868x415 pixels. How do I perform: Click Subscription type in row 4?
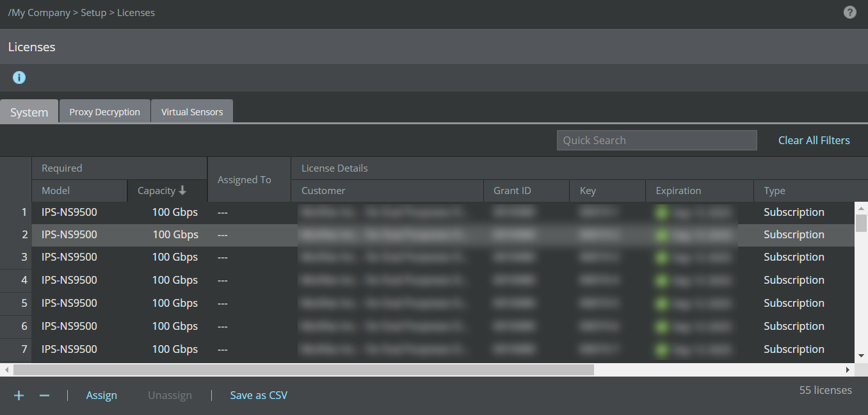pyautogui.click(x=794, y=280)
